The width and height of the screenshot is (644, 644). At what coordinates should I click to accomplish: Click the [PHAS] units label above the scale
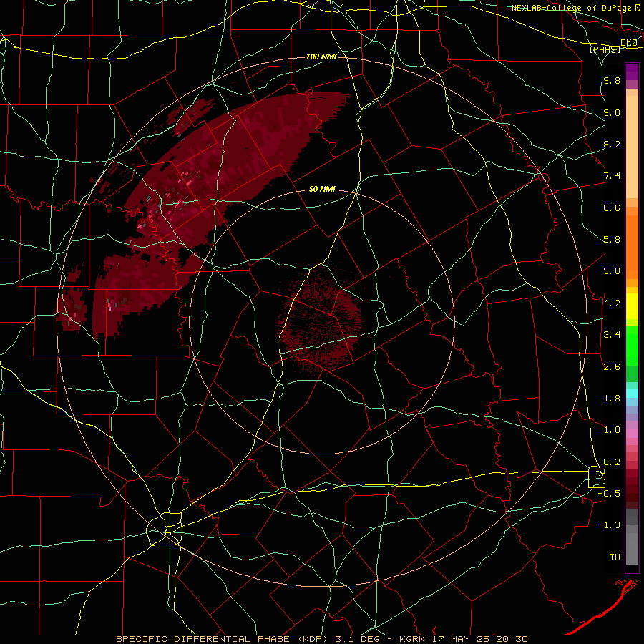(605, 50)
